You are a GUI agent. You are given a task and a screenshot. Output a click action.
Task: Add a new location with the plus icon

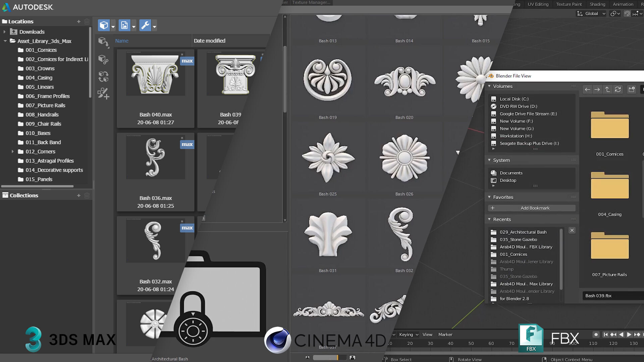(x=78, y=21)
